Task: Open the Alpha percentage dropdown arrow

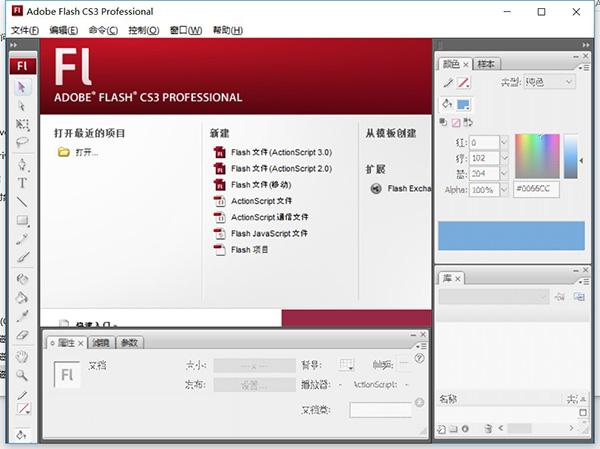Action: coord(503,189)
